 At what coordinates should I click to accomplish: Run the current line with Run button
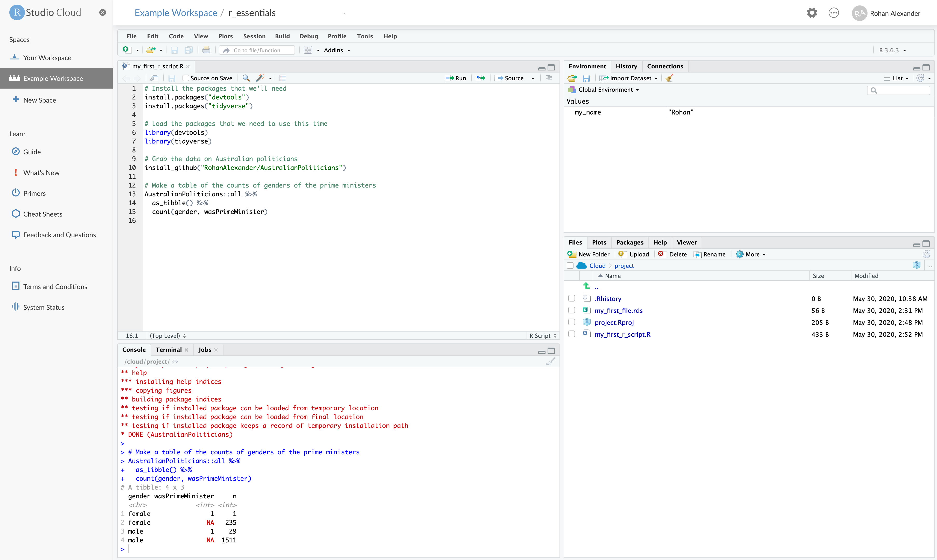(456, 78)
